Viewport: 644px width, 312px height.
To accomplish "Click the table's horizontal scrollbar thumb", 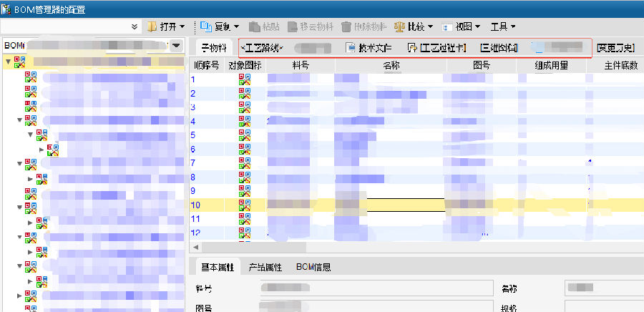I will click(254, 247).
